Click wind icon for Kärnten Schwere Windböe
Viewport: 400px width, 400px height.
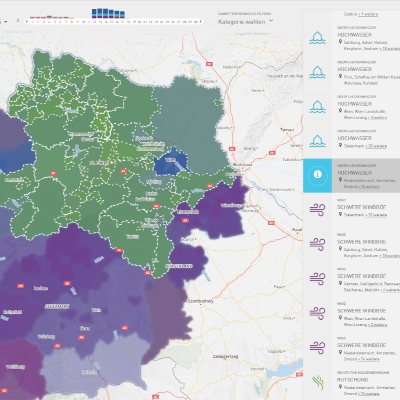(x=317, y=279)
